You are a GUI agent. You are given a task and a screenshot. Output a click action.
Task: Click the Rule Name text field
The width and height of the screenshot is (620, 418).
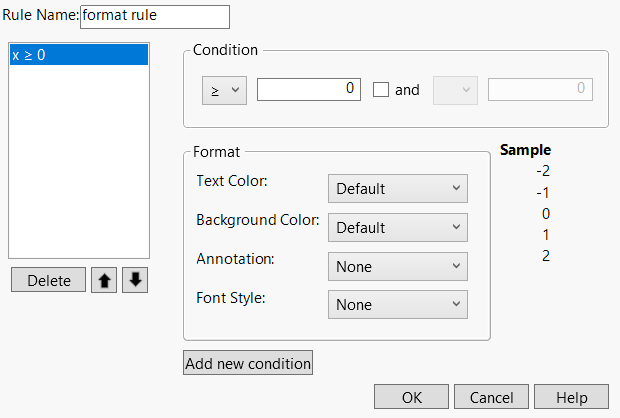pyautogui.click(x=154, y=17)
